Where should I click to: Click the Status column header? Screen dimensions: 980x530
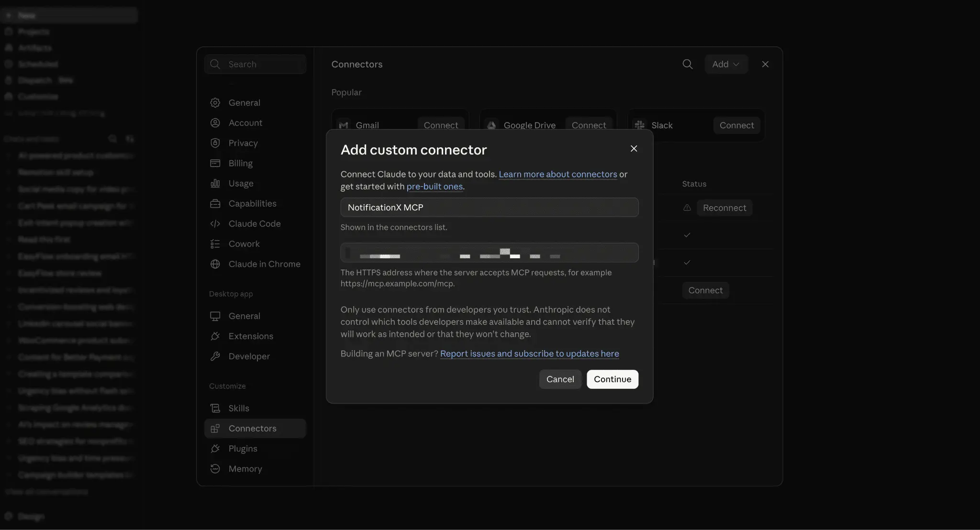click(694, 184)
